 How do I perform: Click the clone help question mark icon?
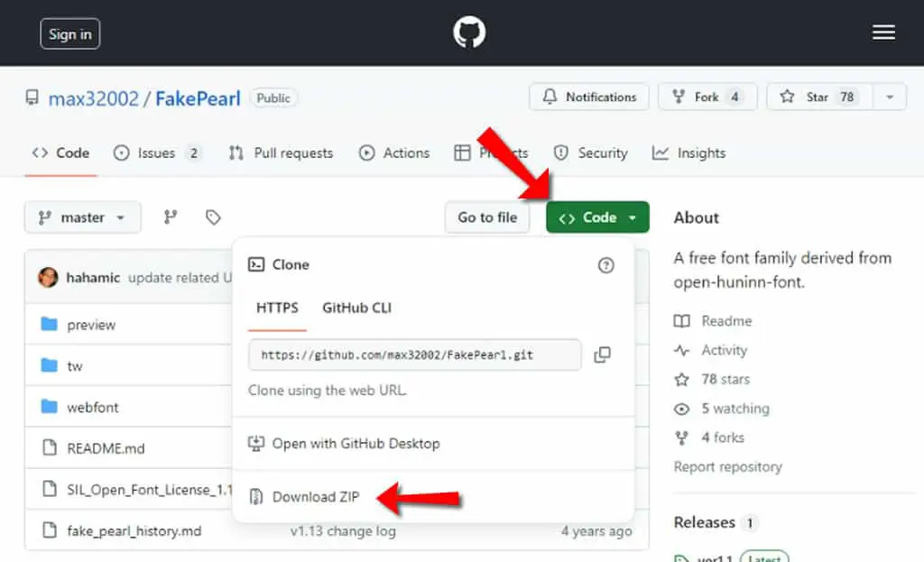605,265
